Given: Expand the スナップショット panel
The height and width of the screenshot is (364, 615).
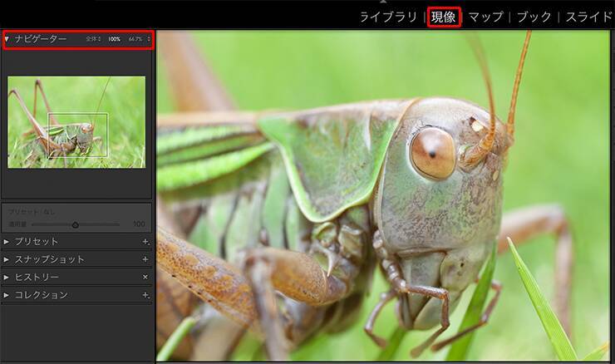Looking at the screenshot, I should [7, 259].
